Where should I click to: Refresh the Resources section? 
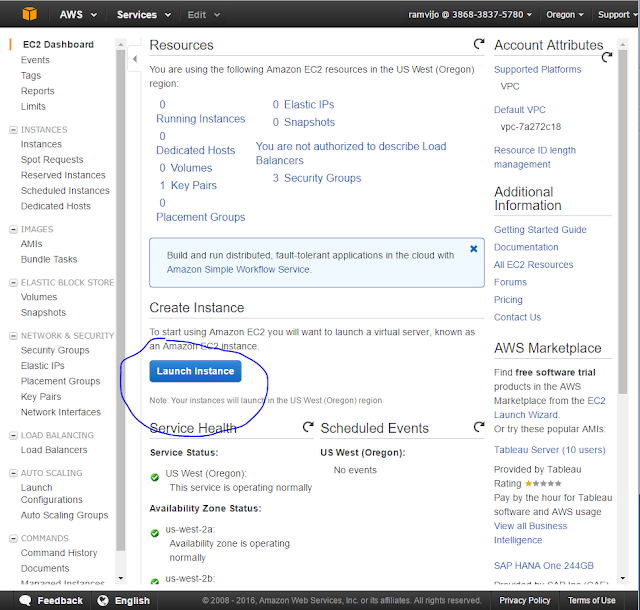pos(479,43)
